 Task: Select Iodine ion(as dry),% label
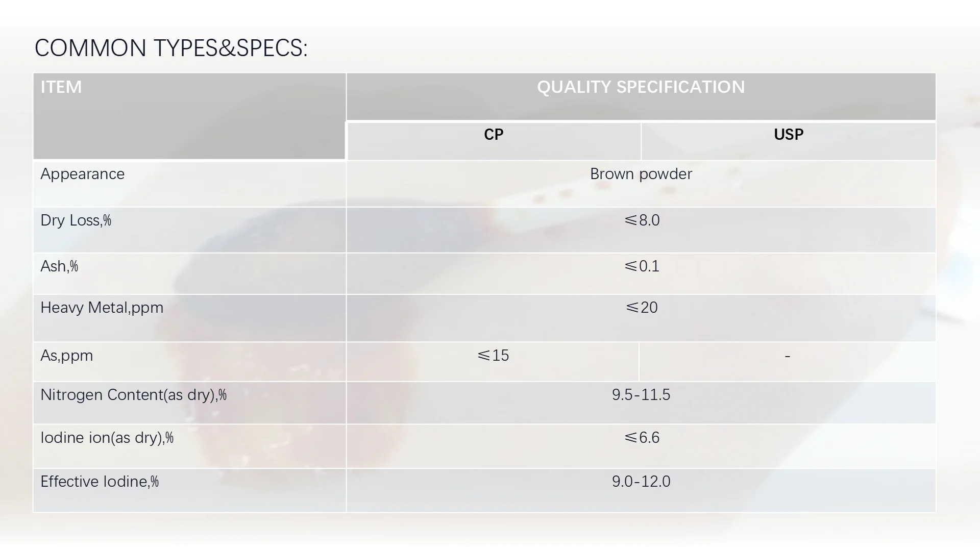(x=107, y=438)
